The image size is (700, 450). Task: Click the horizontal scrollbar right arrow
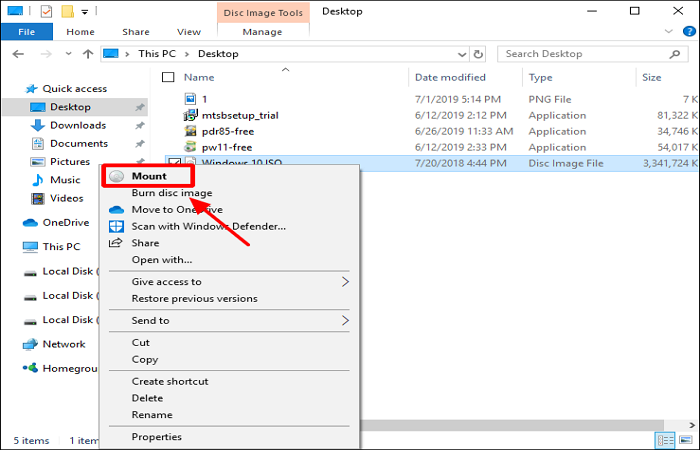pyautogui.click(x=692, y=425)
